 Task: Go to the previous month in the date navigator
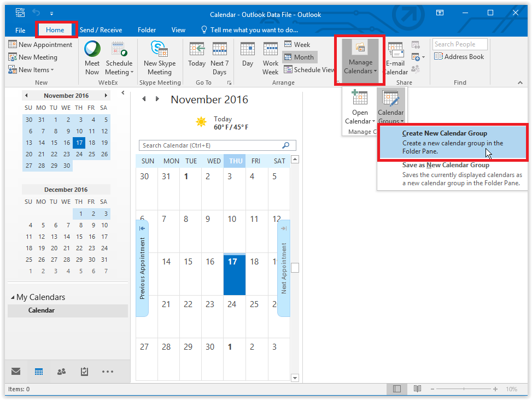tap(26, 96)
